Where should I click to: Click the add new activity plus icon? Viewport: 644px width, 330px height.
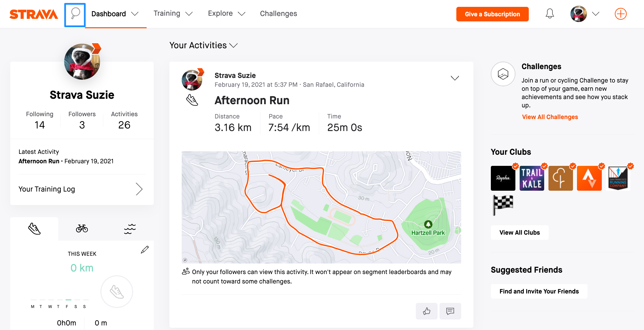pyautogui.click(x=621, y=14)
